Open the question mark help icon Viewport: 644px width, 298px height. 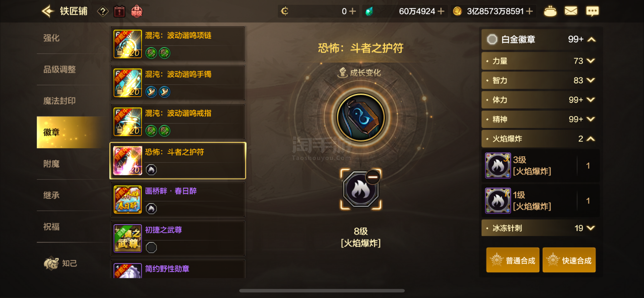click(x=103, y=12)
